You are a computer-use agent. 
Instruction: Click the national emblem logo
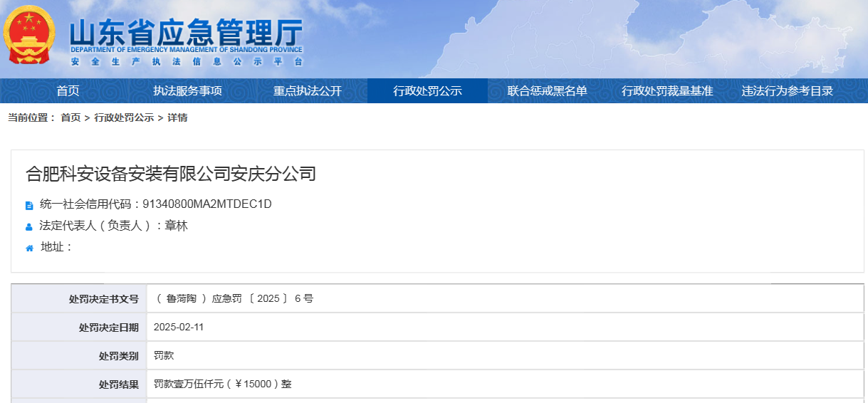pyautogui.click(x=28, y=36)
